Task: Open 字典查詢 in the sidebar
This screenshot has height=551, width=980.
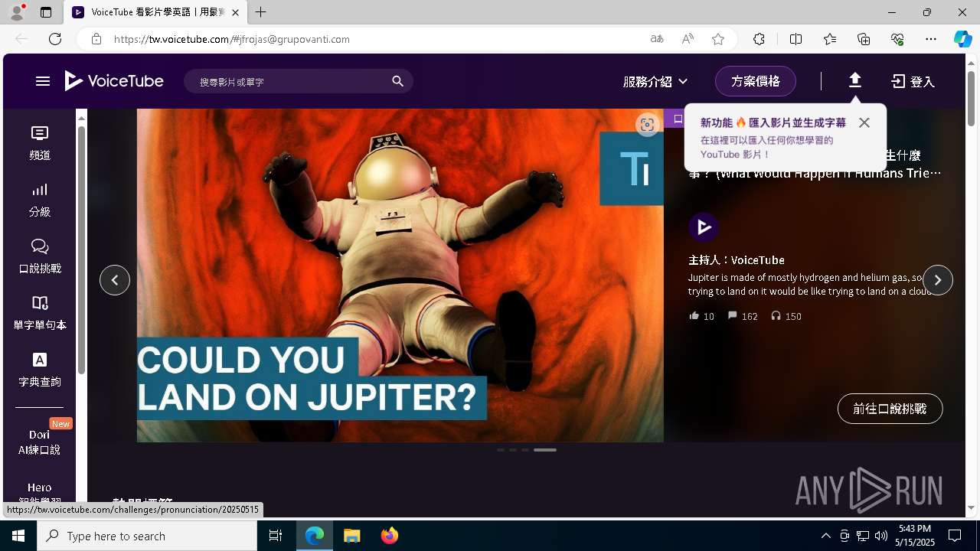Action: (40, 370)
